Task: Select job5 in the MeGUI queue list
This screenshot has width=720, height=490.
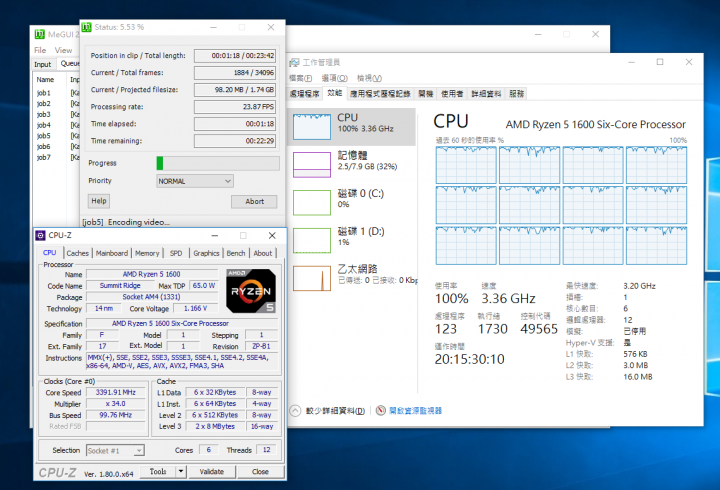Action: 44,136
